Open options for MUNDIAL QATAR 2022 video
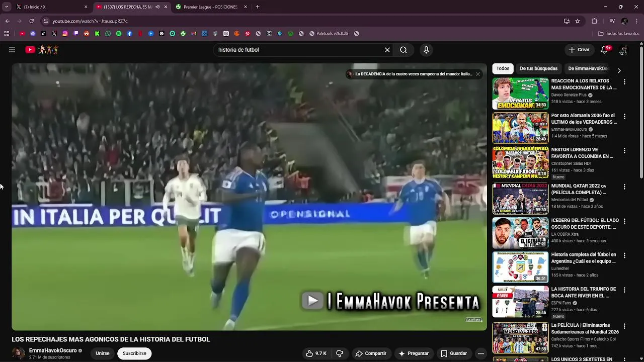This screenshot has height=362, width=644. [624, 187]
